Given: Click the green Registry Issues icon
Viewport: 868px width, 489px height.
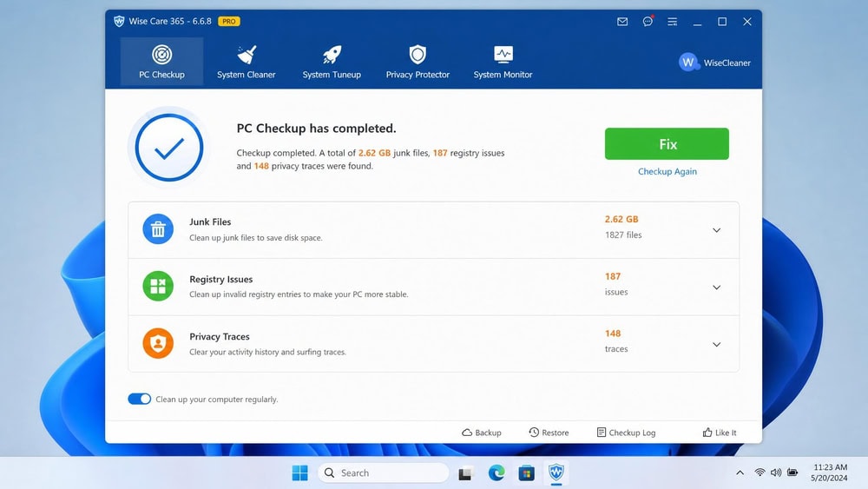Looking at the screenshot, I should 158,286.
